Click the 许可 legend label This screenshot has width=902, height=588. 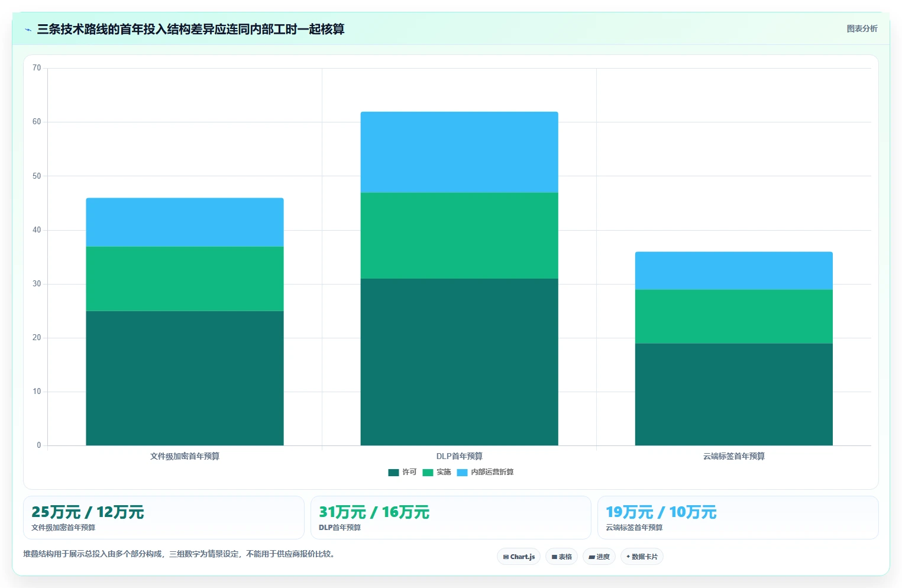[409, 472]
